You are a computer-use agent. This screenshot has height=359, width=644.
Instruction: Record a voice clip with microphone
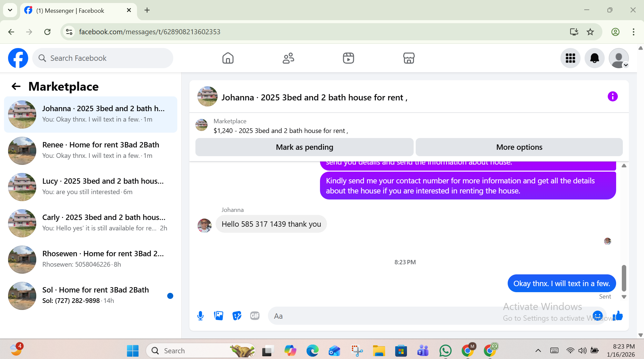(200, 316)
